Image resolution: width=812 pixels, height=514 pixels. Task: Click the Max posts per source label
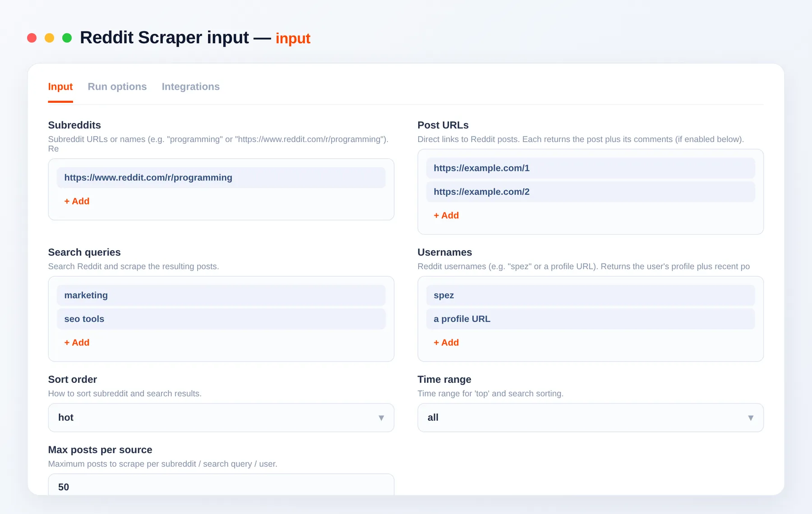pyautogui.click(x=100, y=450)
